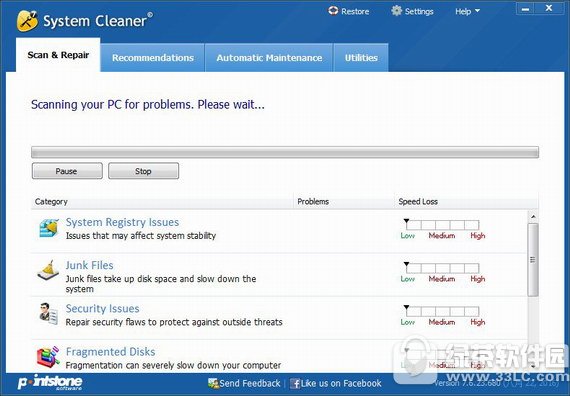The height and width of the screenshot is (396, 570).
Task: Open the Help dropdown menu
Action: pyautogui.click(x=467, y=12)
